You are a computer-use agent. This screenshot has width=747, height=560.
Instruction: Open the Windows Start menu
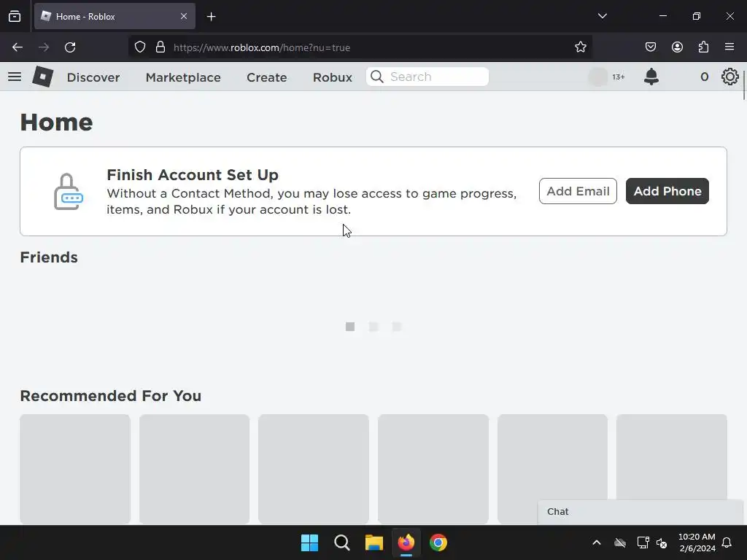click(x=309, y=542)
